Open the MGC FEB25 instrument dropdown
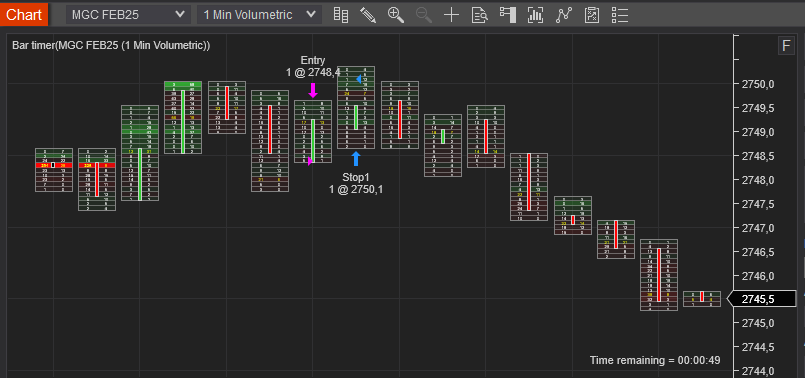 pos(128,15)
